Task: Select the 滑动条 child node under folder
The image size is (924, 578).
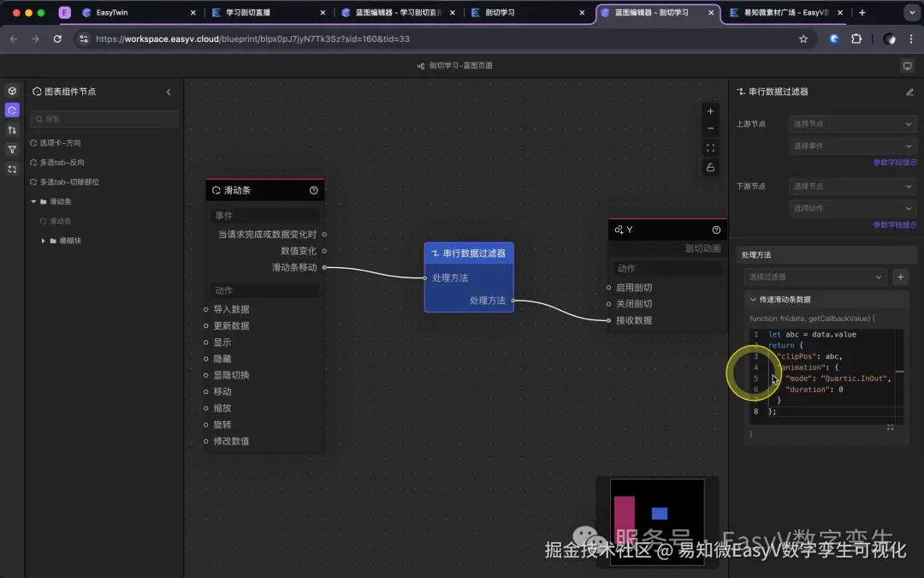Action: 60,221
